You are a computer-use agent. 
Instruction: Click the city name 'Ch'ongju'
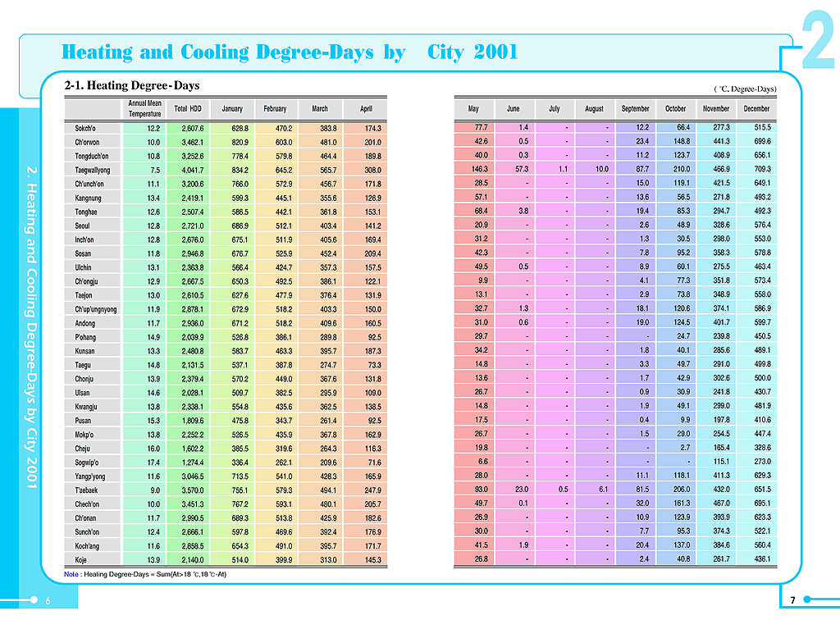coord(86,282)
